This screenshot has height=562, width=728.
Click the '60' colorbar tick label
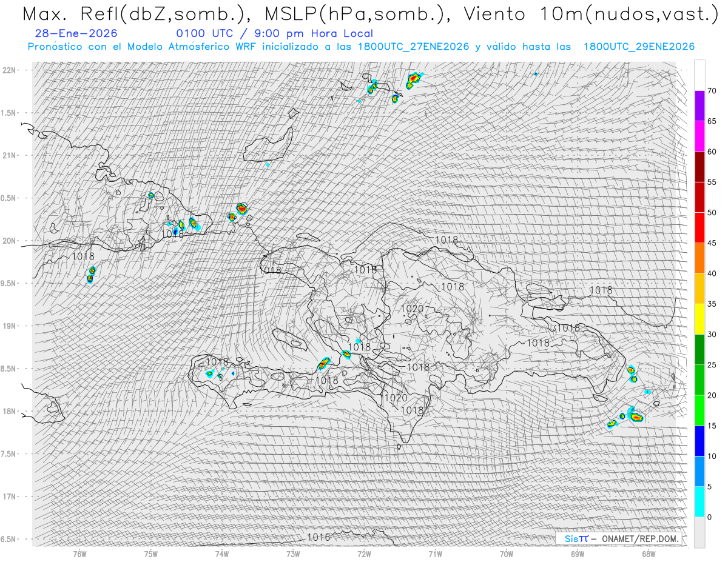click(712, 152)
